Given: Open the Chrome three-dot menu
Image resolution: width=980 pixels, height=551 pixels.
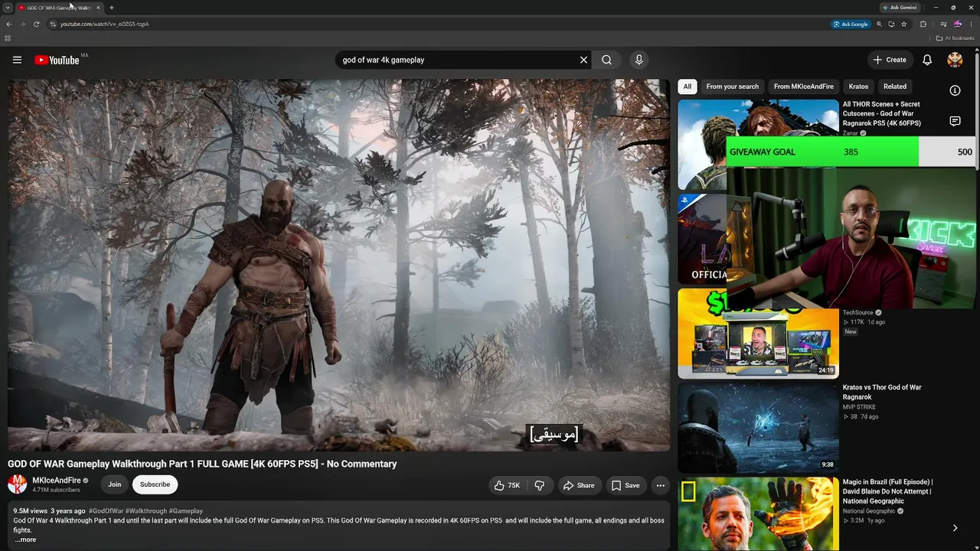Looking at the screenshot, I should coord(972,24).
